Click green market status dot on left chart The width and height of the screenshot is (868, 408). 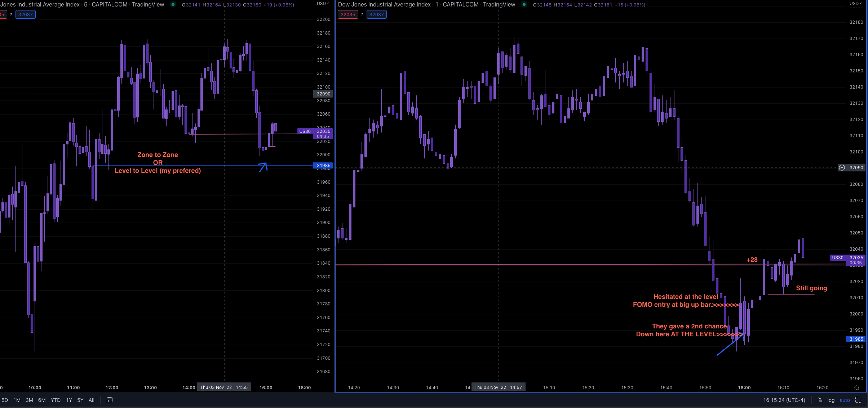coord(173,4)
